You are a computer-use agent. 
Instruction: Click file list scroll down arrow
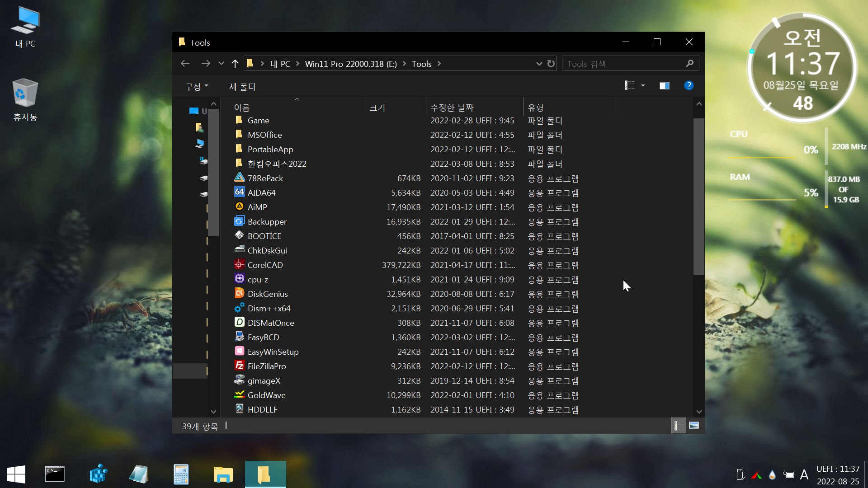pyautogui.click(x=699, y=412)
